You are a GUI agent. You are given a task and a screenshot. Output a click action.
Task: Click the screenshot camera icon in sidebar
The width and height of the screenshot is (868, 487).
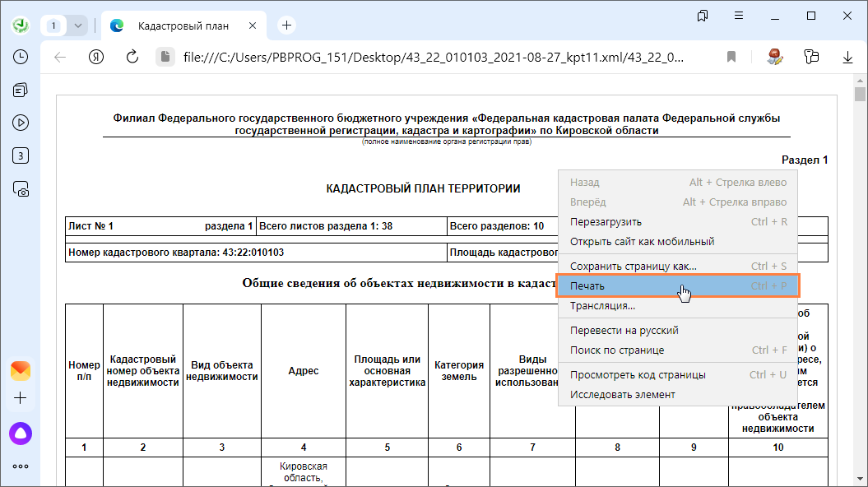tap(21, 189)
